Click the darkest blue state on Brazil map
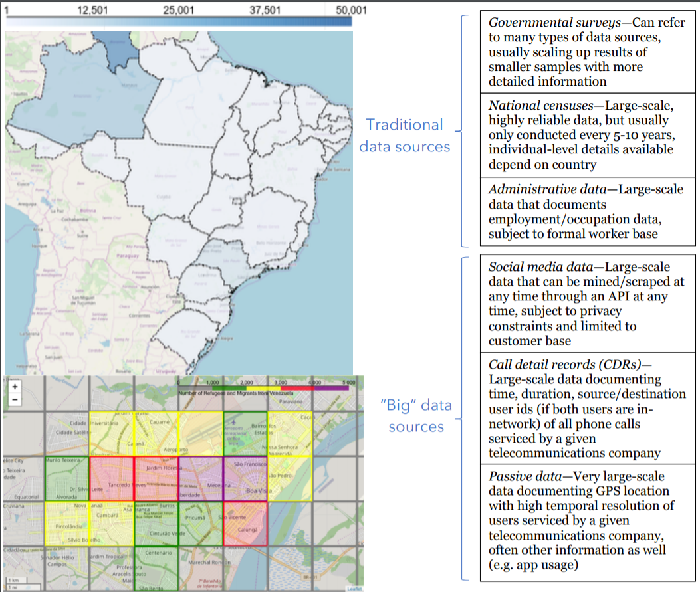The width and height of the screenshot is (700, 592). click(x=110, y=50)
